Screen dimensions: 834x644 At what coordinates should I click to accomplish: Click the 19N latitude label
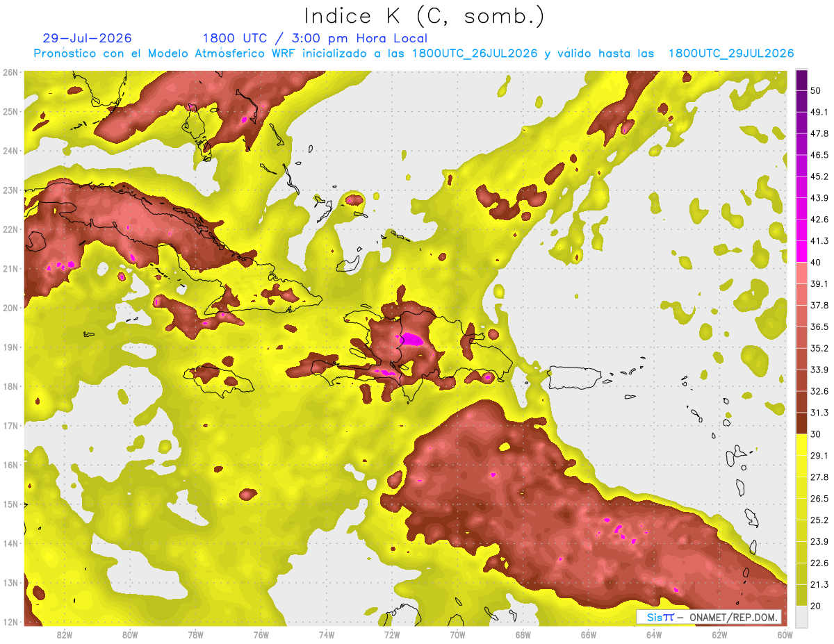pyautogui.click(x=10, y=347)
